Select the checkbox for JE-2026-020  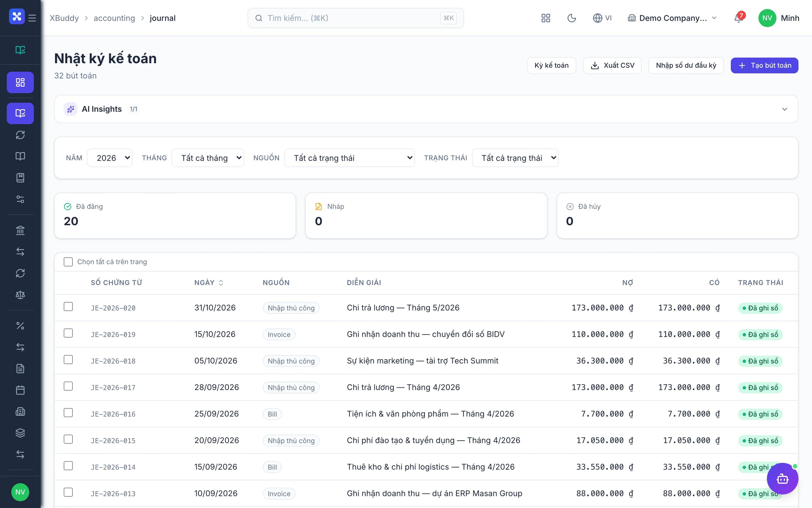[68, 306]
